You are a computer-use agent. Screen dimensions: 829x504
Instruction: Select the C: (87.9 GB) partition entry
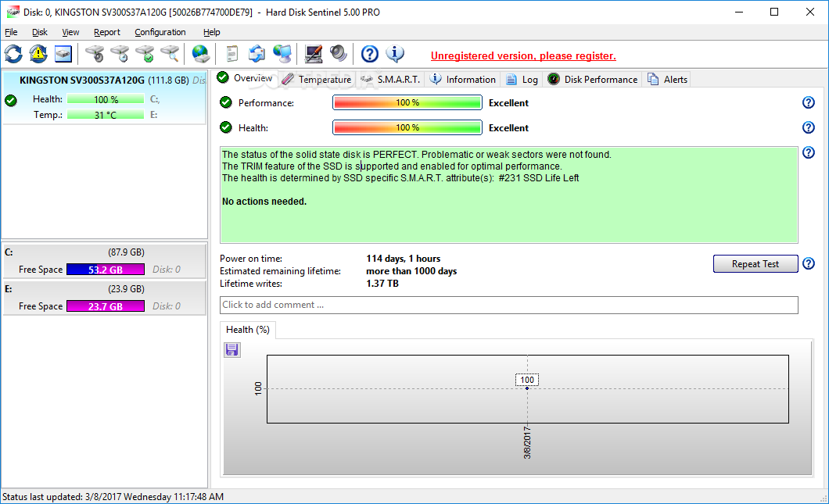104,260
